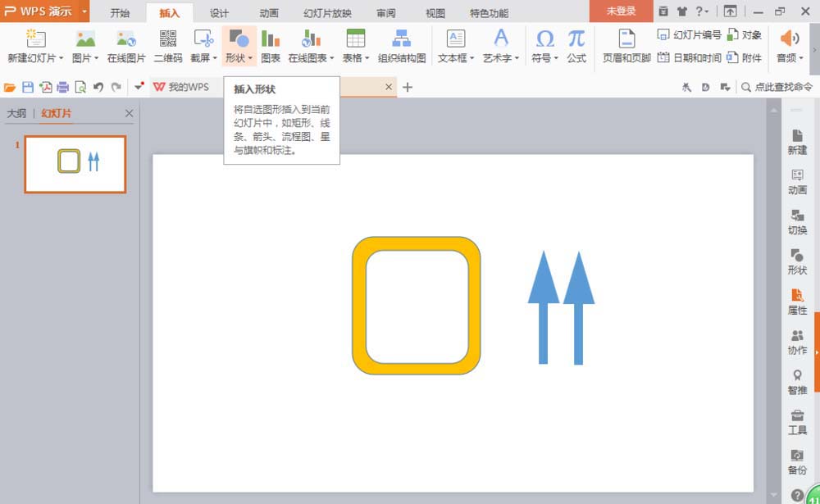The image size is (820, 504).
Task: Switch to the 动画 ribbon tab
Action: (268, 12)
